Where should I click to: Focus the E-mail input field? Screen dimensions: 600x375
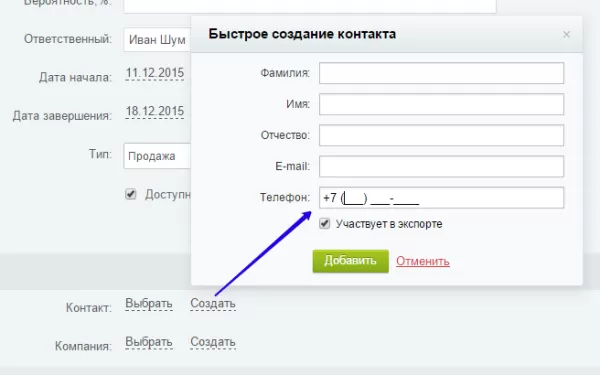click(x=442, y=166)
